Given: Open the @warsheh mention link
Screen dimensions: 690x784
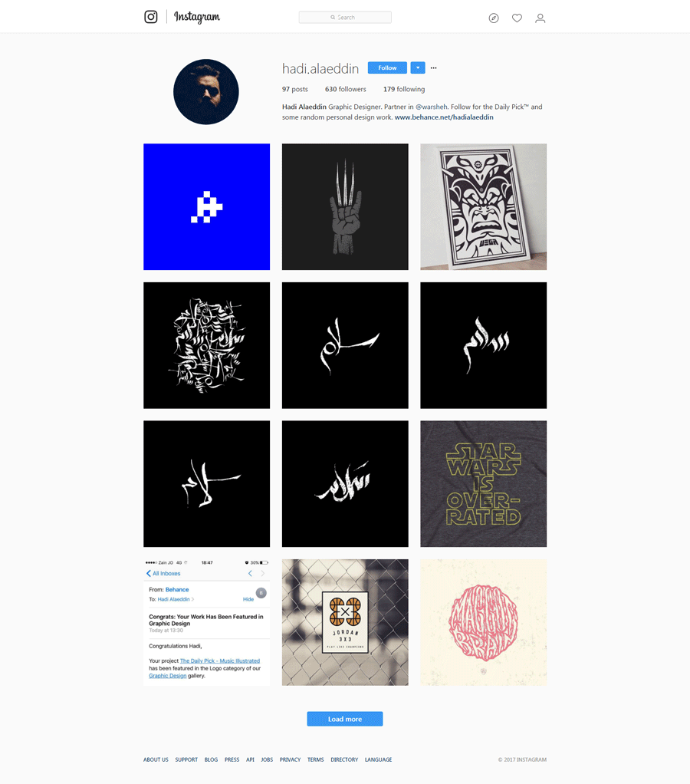Looking at the screenshot, I should pos(432,107).
